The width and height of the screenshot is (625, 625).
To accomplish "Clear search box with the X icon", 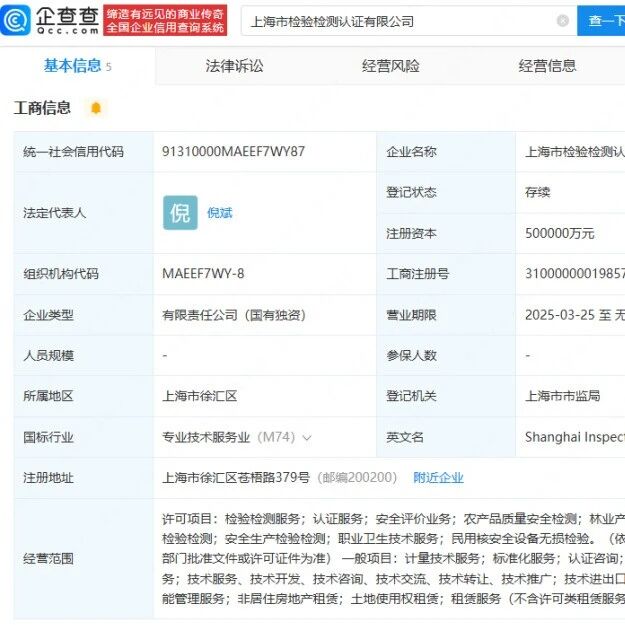I will pyautogui.click(x=562, y=20).
